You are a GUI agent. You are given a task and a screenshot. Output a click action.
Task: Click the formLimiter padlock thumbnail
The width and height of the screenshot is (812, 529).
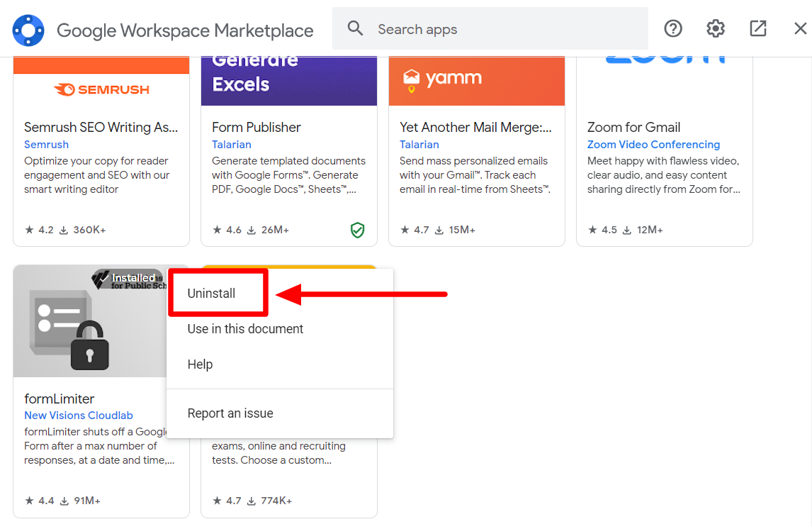tap(90, 321)
